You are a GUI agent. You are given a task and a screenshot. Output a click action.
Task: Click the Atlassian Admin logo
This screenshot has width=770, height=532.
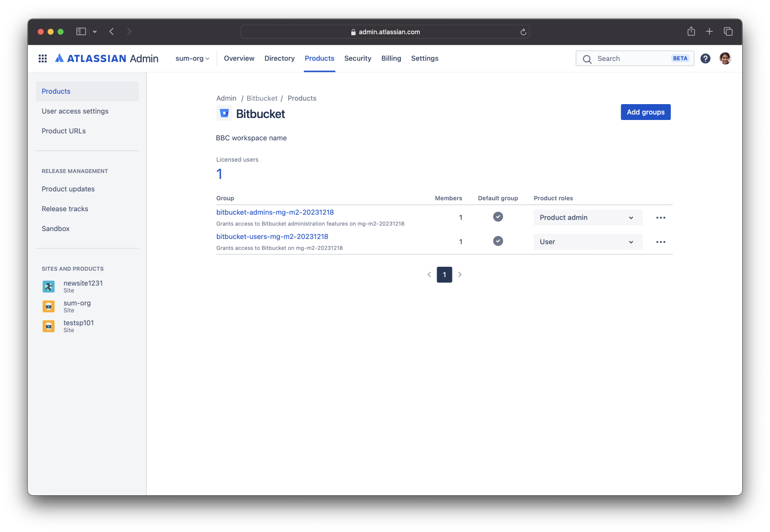[x=107, y=58]
